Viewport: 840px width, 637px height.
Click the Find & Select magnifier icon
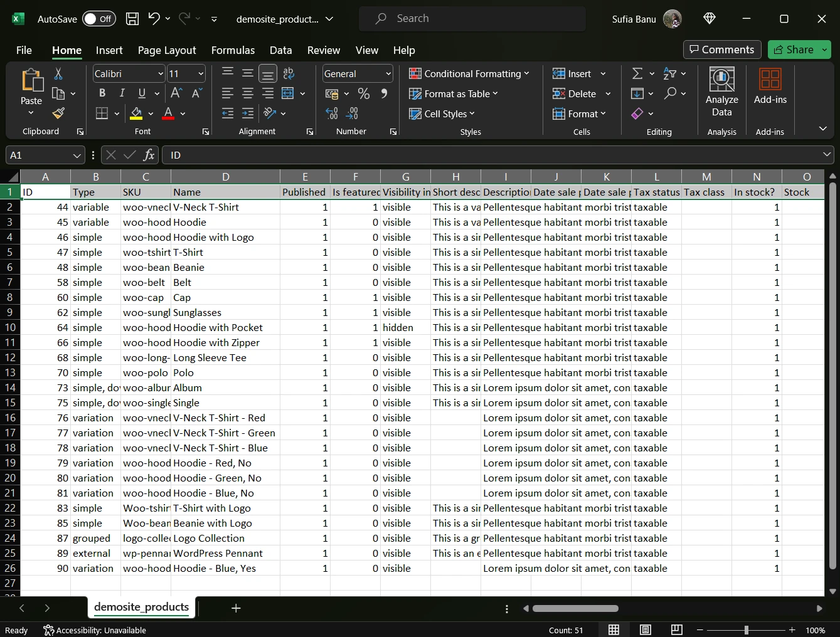[x=671, y=93]
